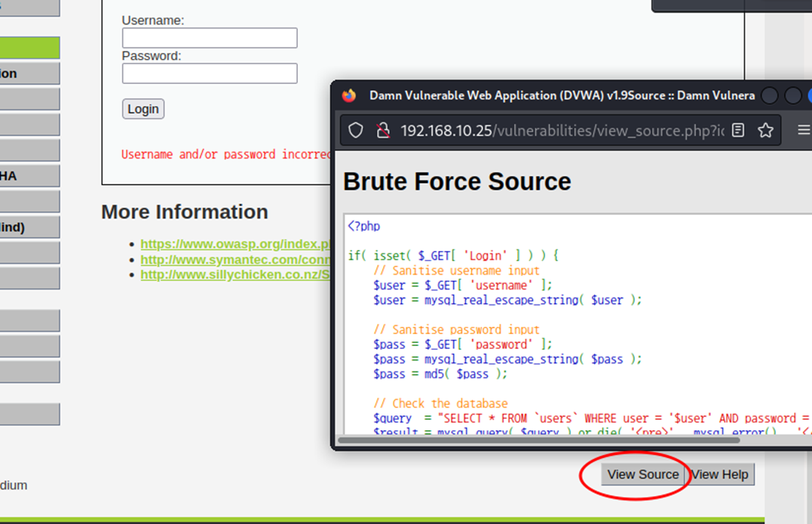Click the SELECT * FROM users query line
Viewport: 812px width, 524px height.
click(x=592, y=418)
